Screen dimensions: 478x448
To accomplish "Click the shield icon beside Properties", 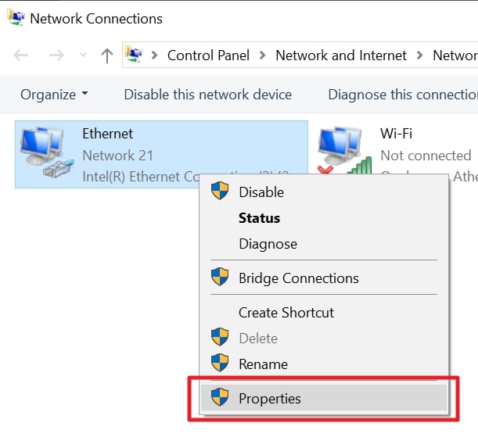I will (x=220, y=397).
